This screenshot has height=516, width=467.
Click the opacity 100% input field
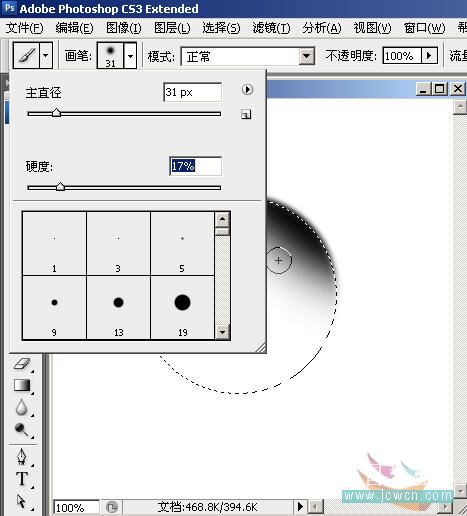[402, 56]
